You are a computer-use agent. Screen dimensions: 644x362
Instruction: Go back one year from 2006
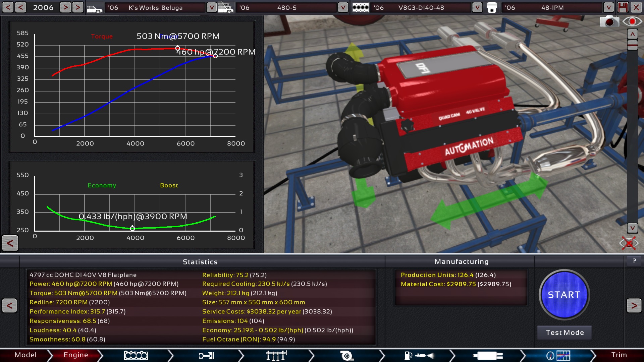pyautogui.click(x=20, y=7)
